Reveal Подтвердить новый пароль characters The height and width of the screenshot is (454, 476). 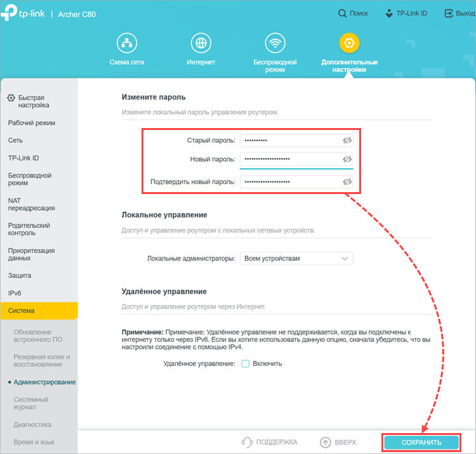click(x=347, y=182)
